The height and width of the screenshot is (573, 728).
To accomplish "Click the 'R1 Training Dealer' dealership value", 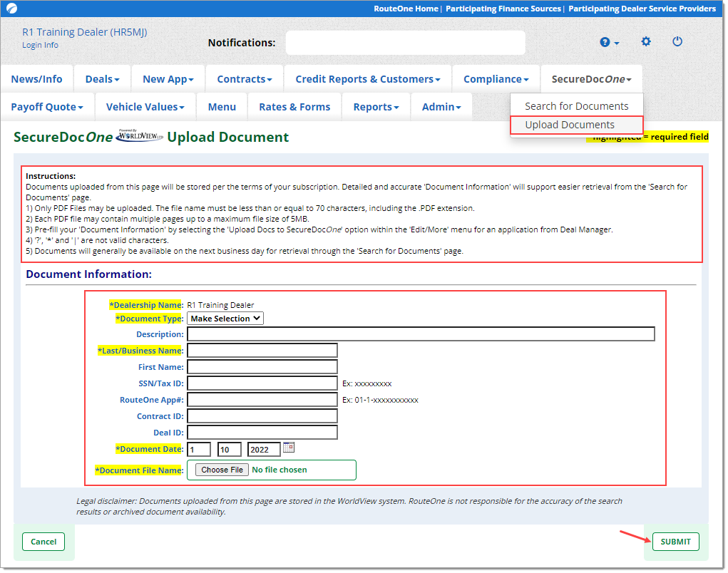I will click(x=220, y=305).
